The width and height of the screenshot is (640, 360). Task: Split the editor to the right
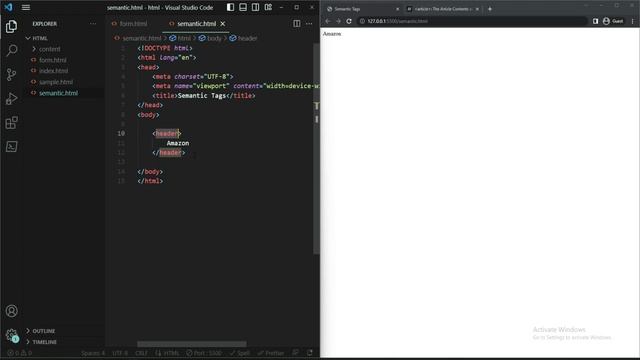297,24
